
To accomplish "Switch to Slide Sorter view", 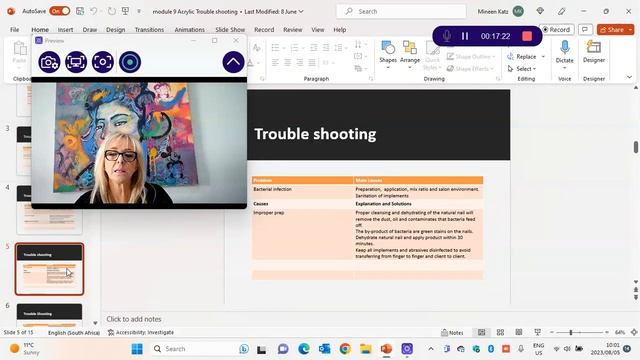I will pyautogui.click(x=500, y=333).
